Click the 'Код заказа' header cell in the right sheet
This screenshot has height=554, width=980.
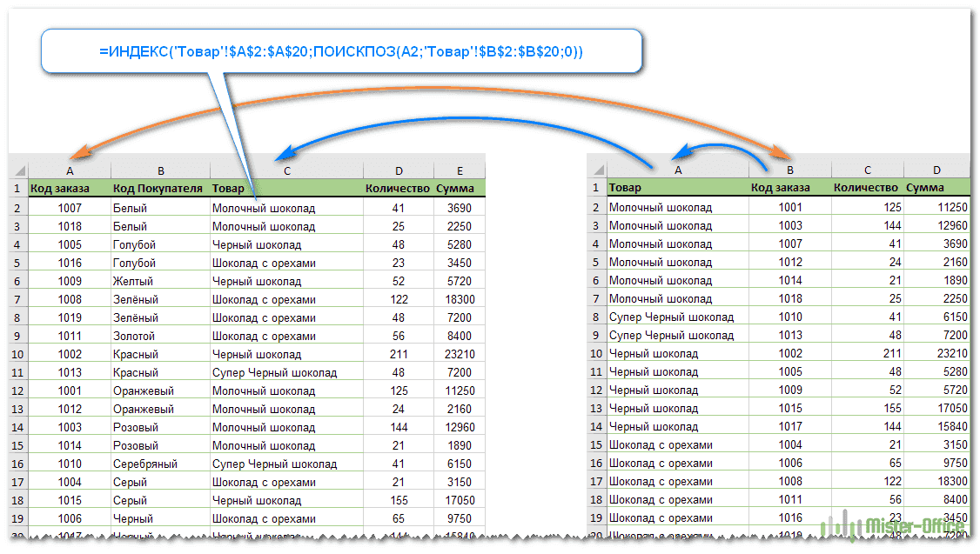(790, 187)
